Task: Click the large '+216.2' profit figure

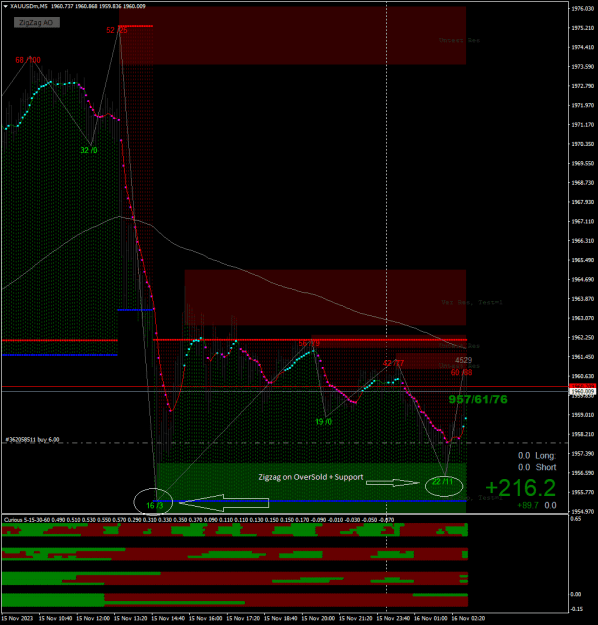Action: coord(520,487)
